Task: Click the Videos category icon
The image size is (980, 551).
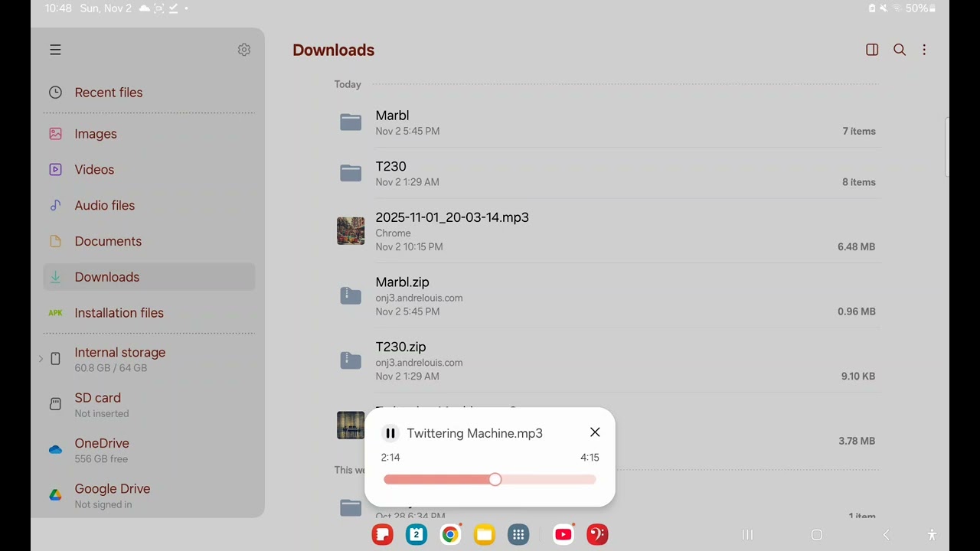Action: [55, 170]
